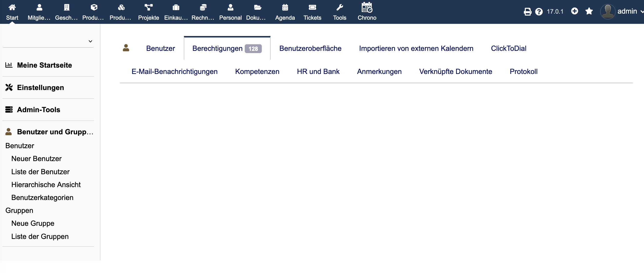Open the bookmarks star icon

[x=589, y=11]
